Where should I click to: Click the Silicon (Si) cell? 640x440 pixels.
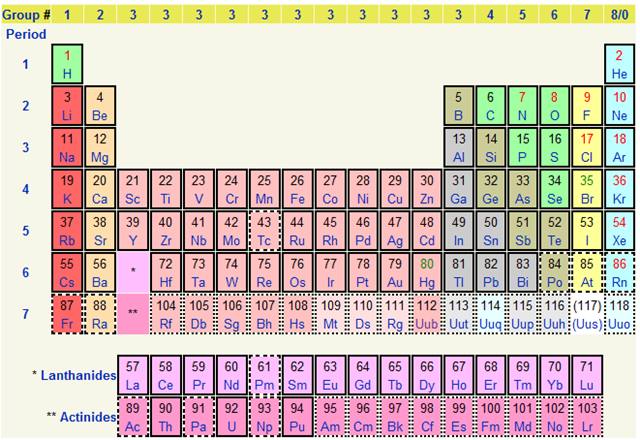(490, 147)
